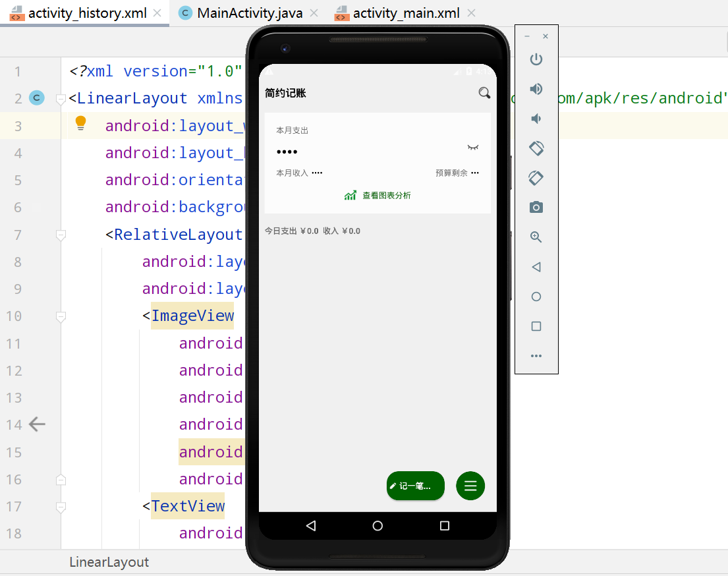Click LinearLayout breadcrumb at bottom
The image size is (728, 576).
coord(109,562)
